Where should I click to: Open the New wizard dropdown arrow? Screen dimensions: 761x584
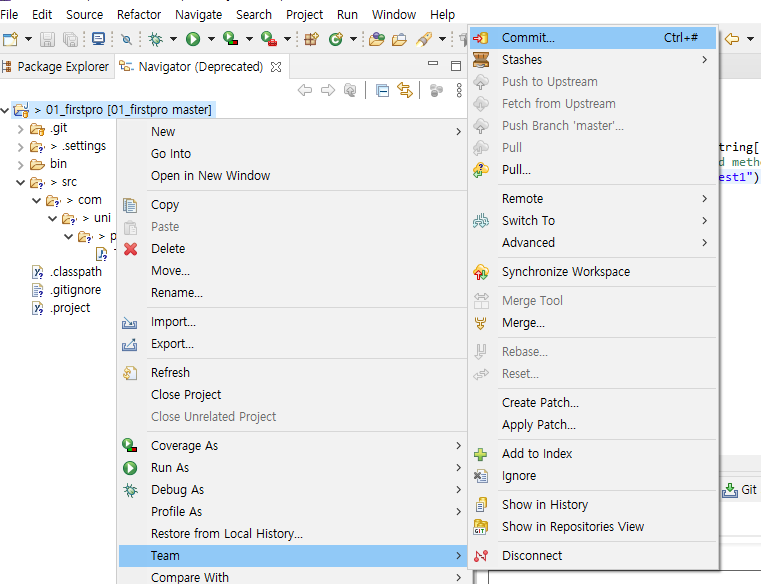coord(28,39)
